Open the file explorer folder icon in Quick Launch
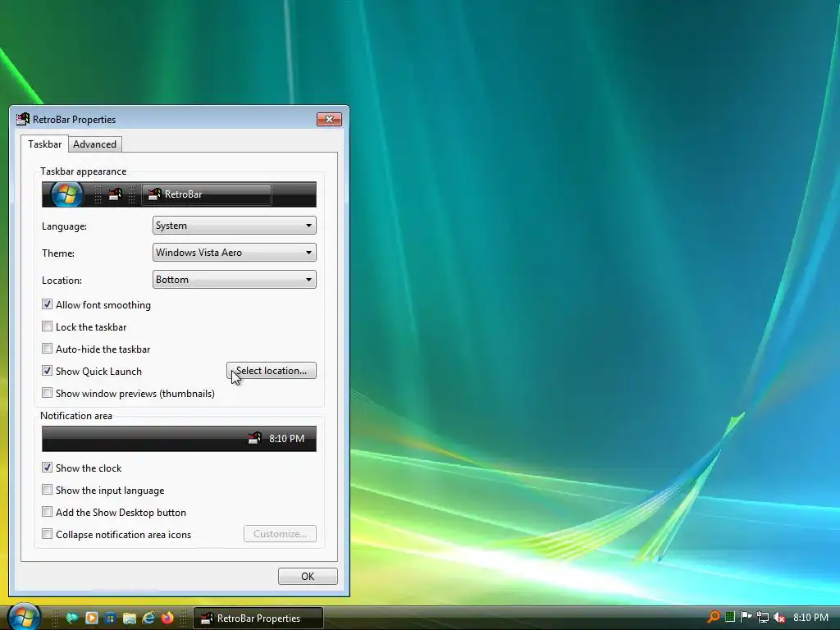Viewport: 840px width, 630px height. (129, 618)
